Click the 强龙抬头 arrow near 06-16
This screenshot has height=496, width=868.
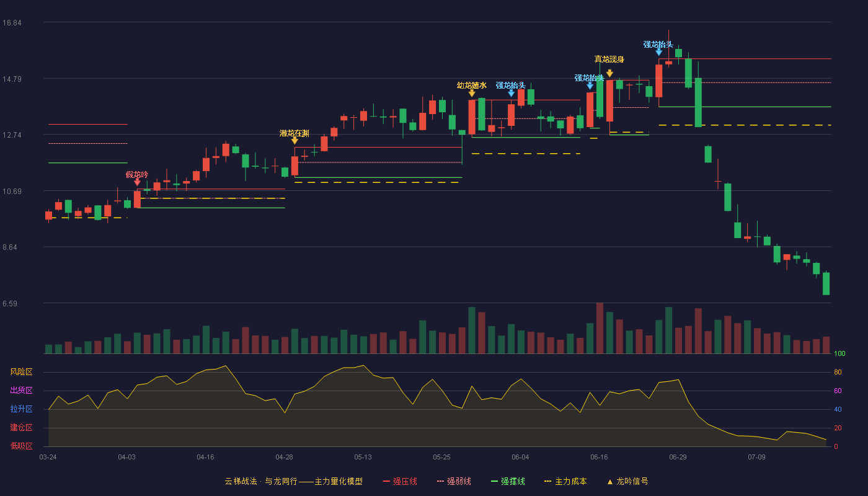[x=590, y=86]
